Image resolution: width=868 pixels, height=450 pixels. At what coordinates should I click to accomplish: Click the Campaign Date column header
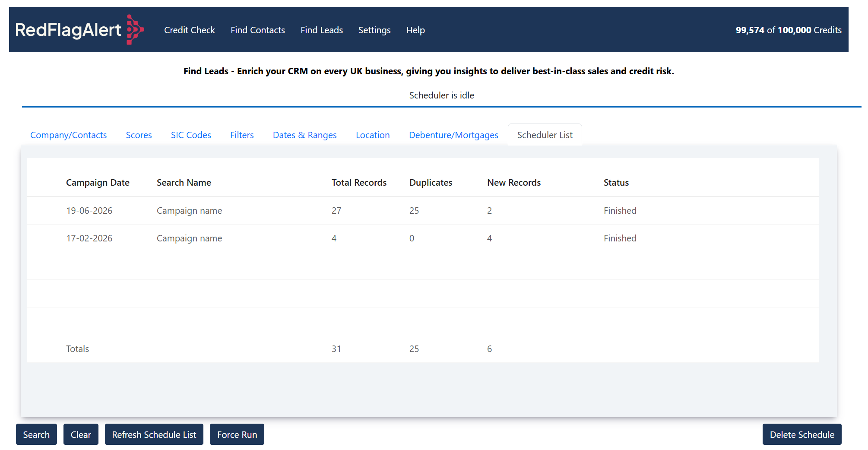point(98,183)
